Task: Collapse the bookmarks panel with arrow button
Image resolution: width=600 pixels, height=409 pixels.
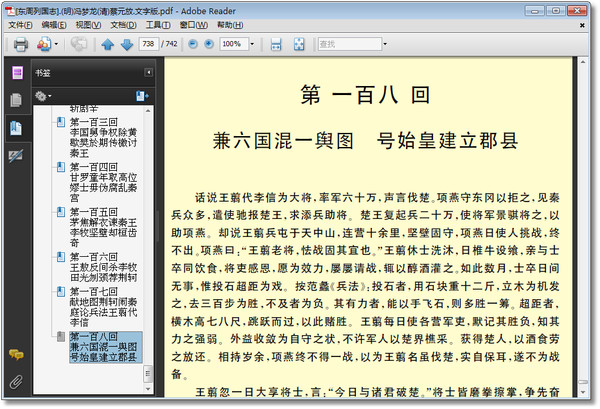Action: pyautogui.click(x=148, y=72)
